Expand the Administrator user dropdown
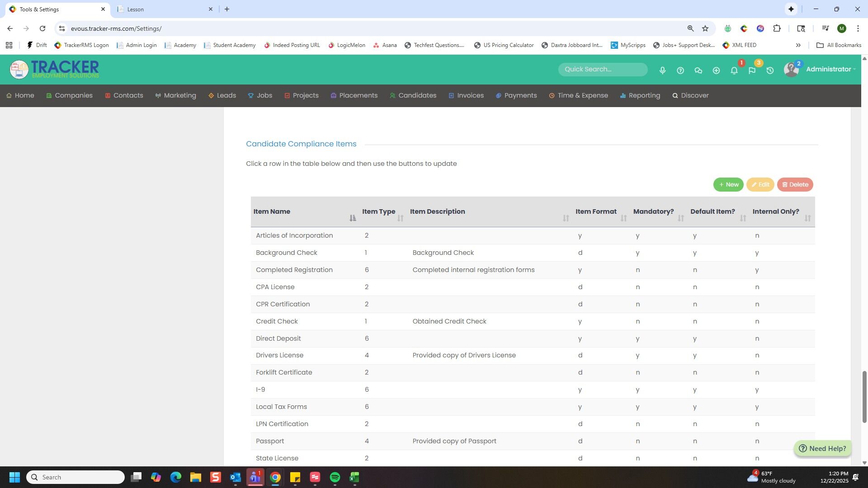The width and height of the screenshot is (868, 488). pos(830,69)
